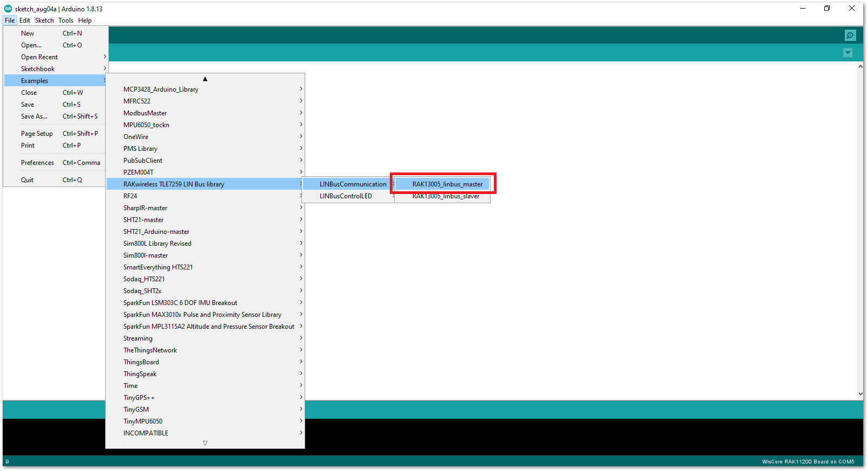Open the ThingsBoard examples submenu
The height and width of the screenshot is (471, 868).
pyautogui.click(x=205, y=362)
